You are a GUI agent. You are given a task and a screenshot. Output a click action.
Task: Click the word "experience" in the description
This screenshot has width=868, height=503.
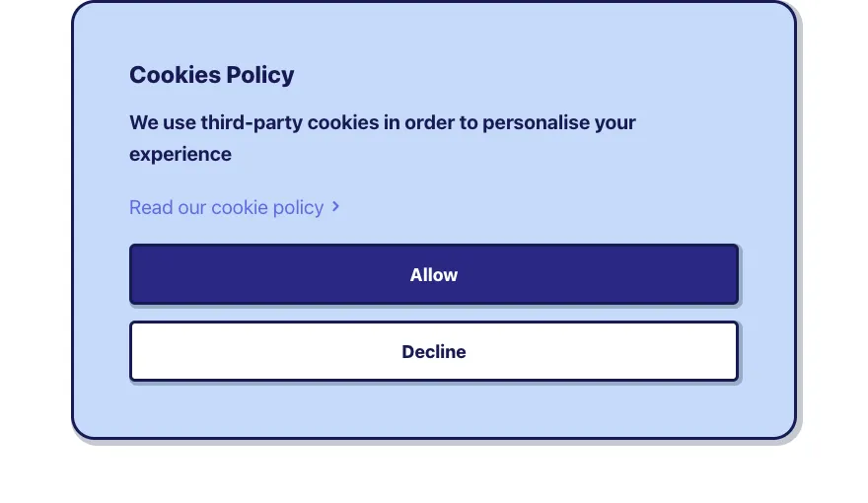click(x=181, y=154)
